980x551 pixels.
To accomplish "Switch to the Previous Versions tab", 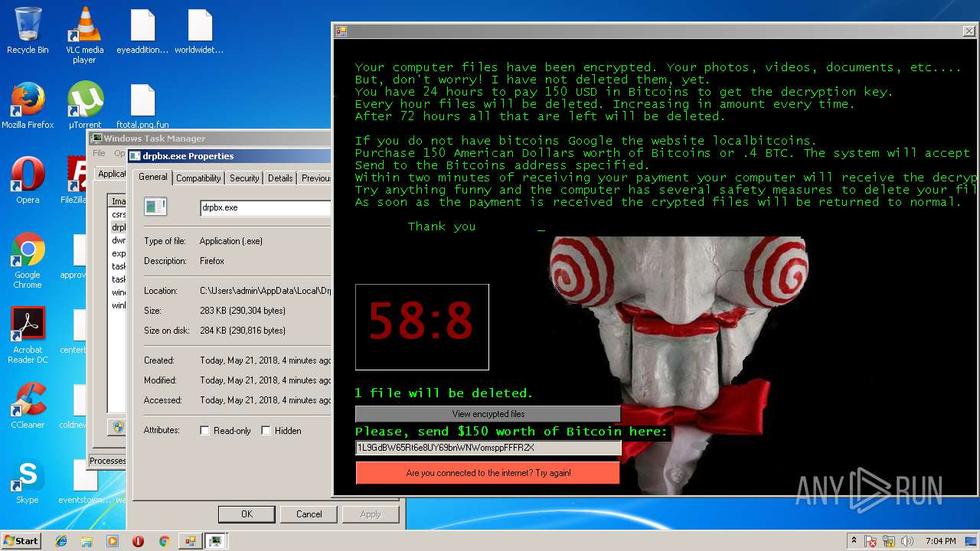I will tap(315, 178).
